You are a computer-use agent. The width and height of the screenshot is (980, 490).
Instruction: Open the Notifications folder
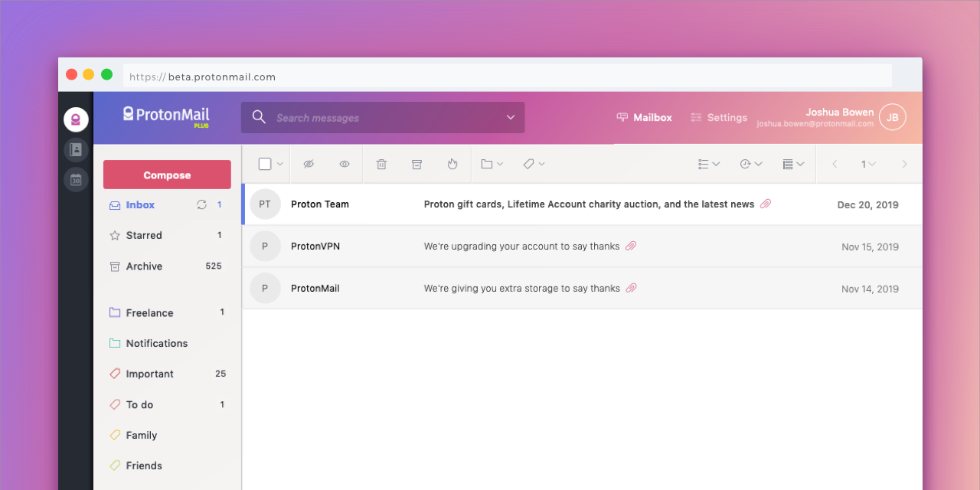tap(157, 343)
